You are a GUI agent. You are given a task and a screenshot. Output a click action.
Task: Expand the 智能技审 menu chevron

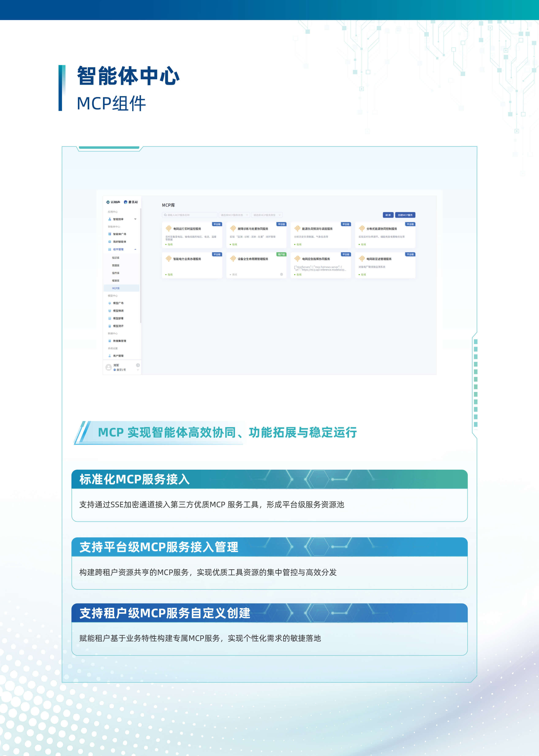[135, 219]
